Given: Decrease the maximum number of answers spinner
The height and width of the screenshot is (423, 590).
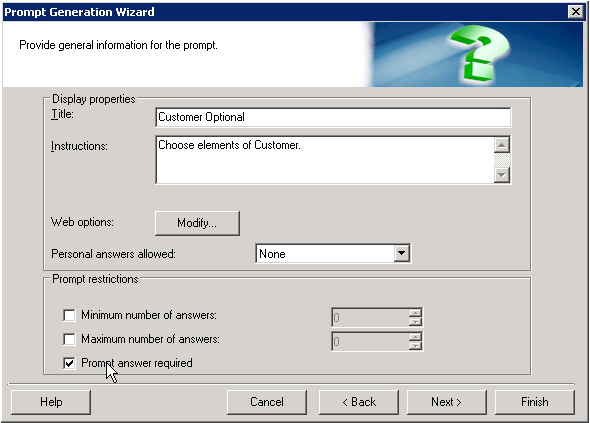Looking at the screenshot, I should pos(415,346).
